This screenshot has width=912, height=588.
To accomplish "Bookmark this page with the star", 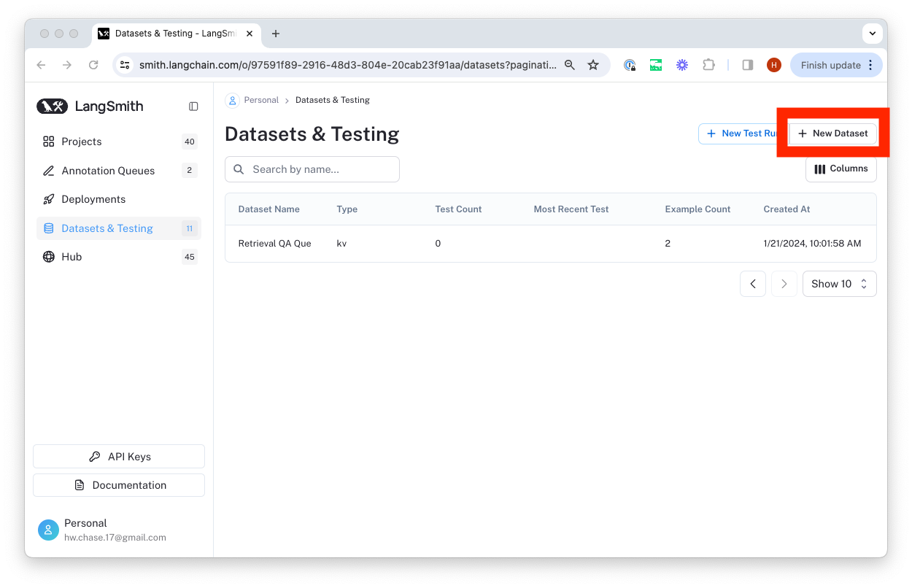I will click(x=593, y=65).
